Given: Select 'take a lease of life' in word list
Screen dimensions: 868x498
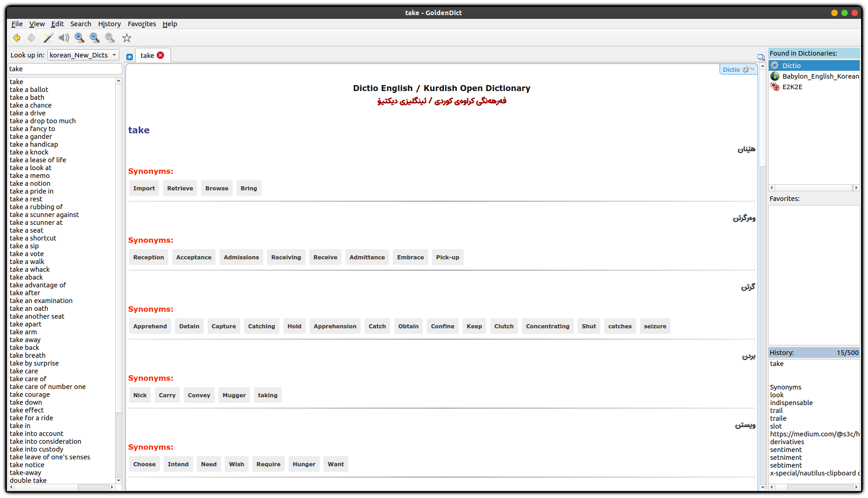Looking at the screenshot, I should pyautogui.click(x=38, y=160).
